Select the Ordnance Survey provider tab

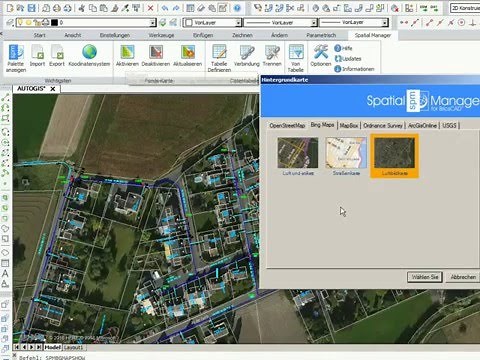[x=383, y=125]
